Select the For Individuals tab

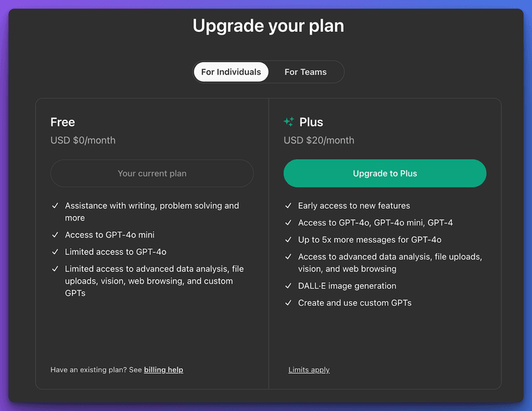coord(231,72)
